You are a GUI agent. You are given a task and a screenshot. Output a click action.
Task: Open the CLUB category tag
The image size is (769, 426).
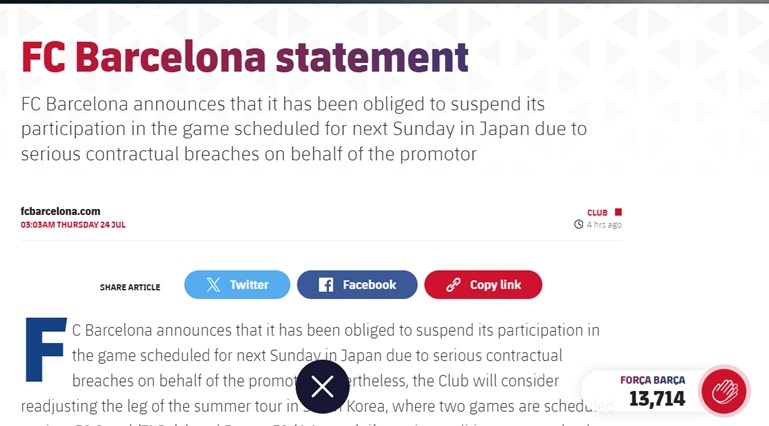coord(597,212)
